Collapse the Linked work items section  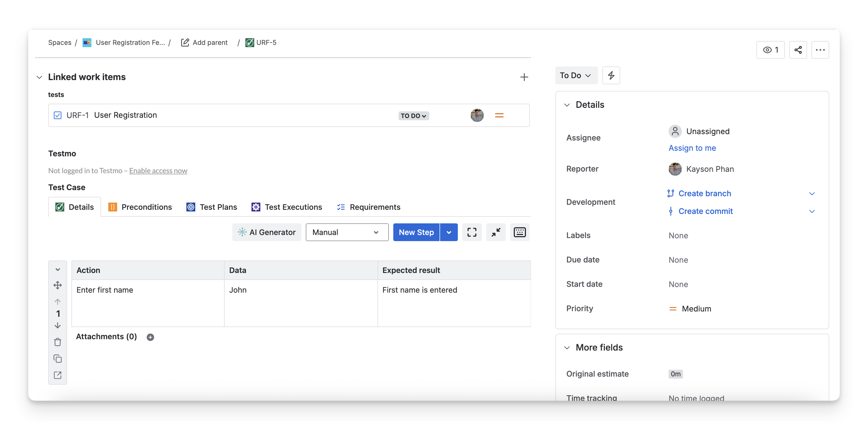pyautogui.click(x=39, y=77)
